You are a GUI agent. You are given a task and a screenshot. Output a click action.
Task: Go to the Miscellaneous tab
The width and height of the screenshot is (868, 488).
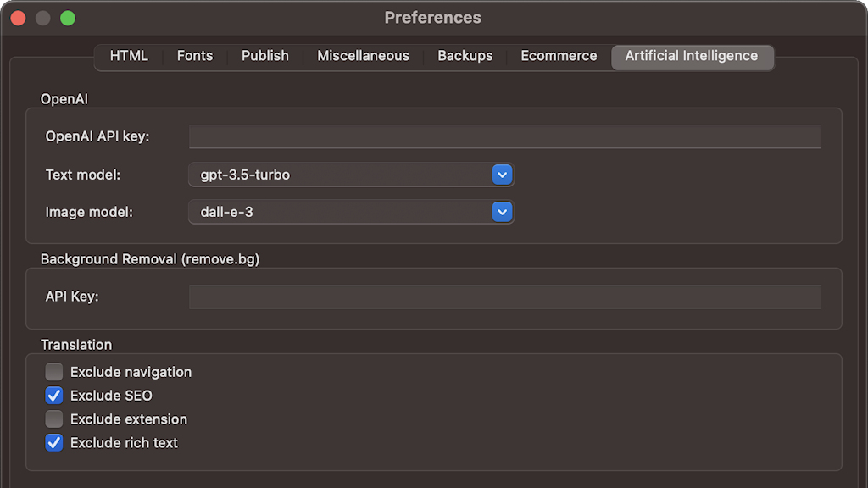(x=363, y=56)
